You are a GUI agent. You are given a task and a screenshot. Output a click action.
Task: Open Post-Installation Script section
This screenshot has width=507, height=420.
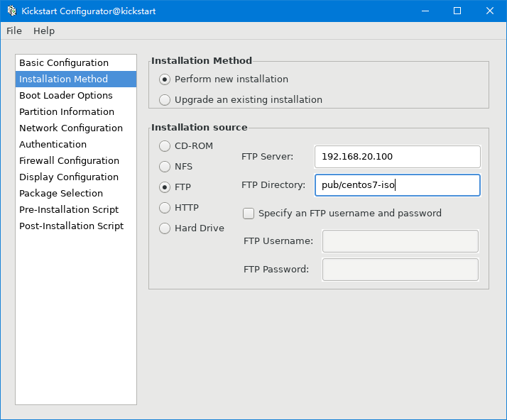point(76,226)
